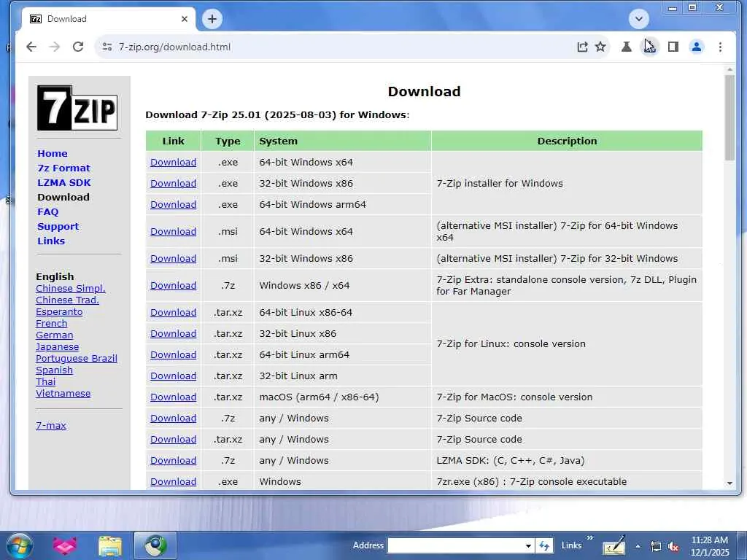This screenshot has height=560, width=747.
Task: Open Windows Explorer from taskbar
Action: [x=110, y=545]
